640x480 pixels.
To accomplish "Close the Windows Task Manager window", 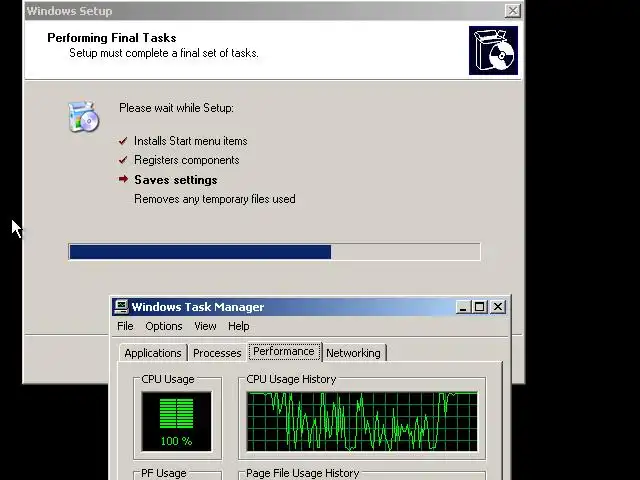I will (498, 307).
